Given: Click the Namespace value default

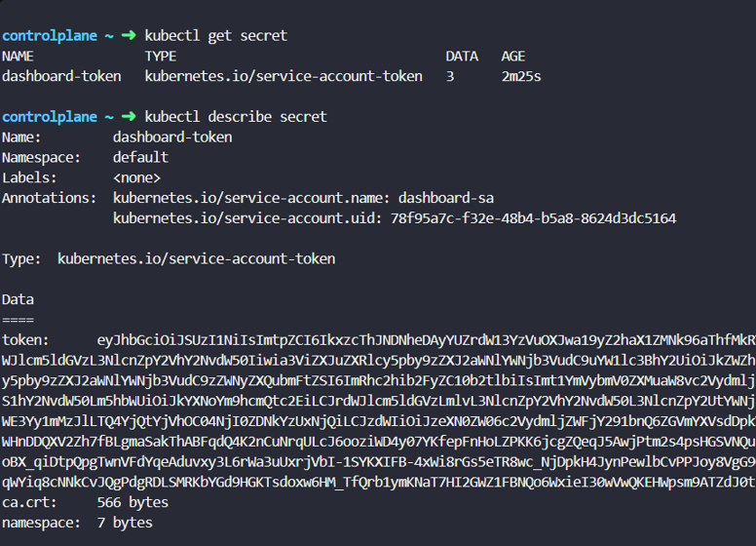Looking at the screenshot, I should (x=141, y=157).
